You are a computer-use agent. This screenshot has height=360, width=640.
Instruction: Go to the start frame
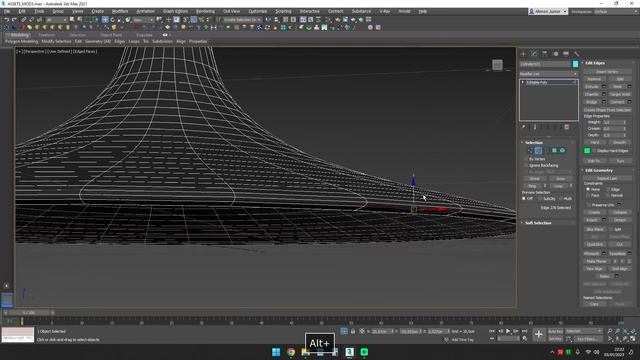[492, 331]
